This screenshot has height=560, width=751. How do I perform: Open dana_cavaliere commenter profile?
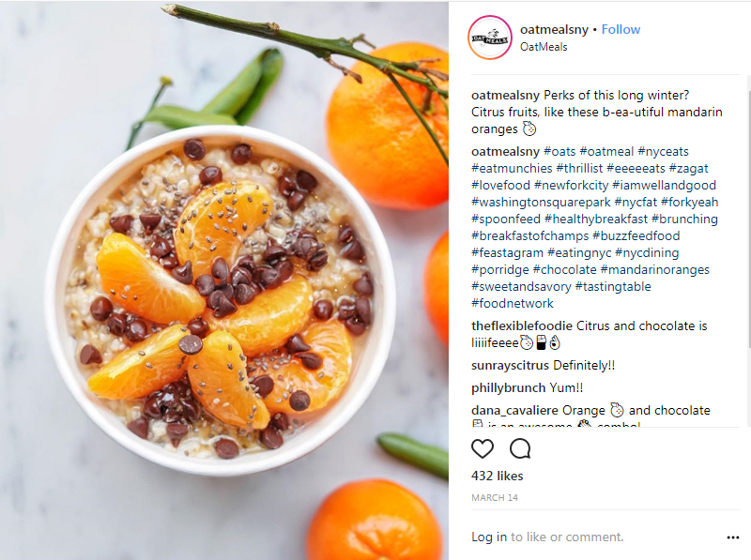[514, 411]
